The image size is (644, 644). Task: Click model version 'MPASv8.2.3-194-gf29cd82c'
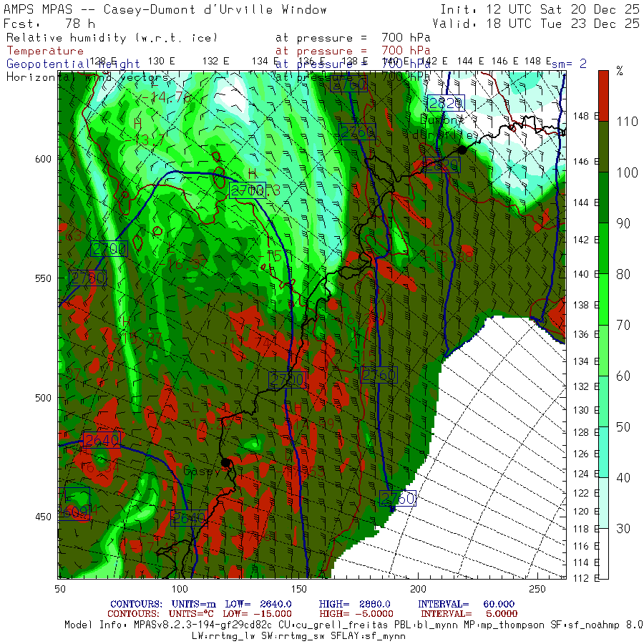tap(203, 625)
